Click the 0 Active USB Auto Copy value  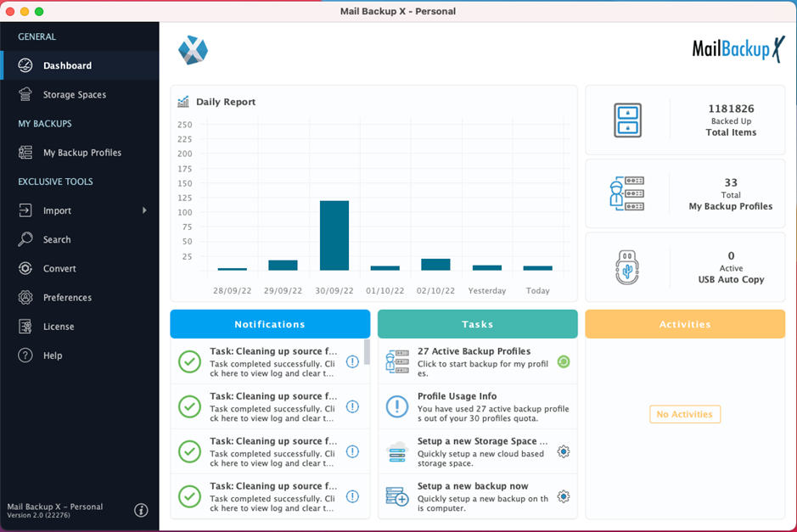pos(731,255)
